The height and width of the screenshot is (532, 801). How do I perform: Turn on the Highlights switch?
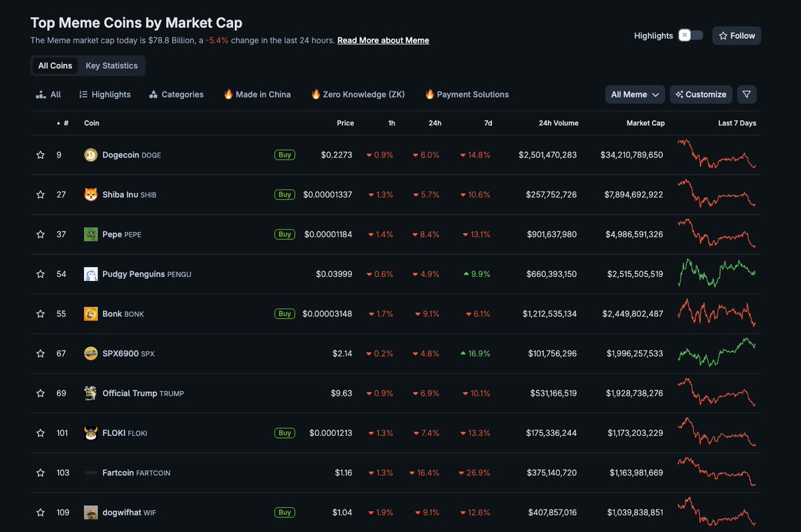click(691, 35)
